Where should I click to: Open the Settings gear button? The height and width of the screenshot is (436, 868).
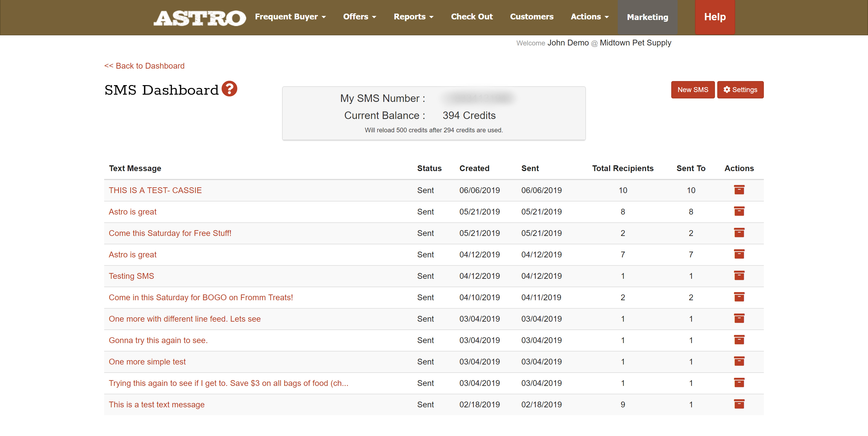(x=740, y=90)
